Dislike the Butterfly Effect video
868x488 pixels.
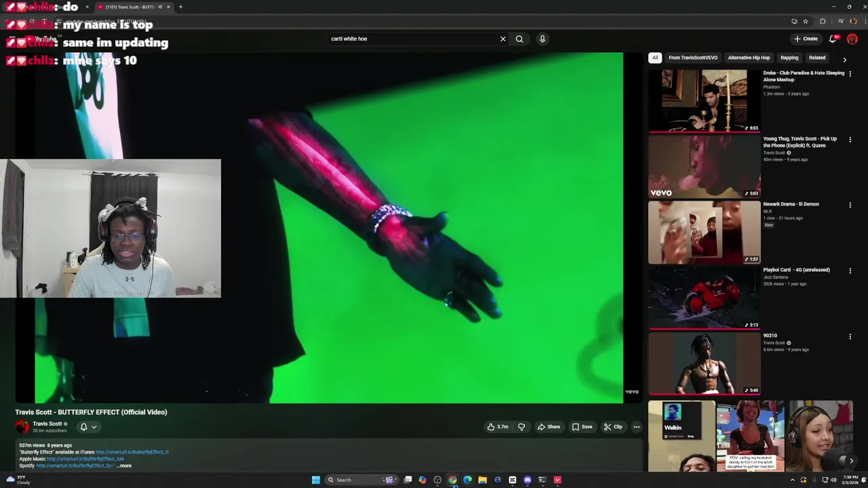[x=521, y=427]
